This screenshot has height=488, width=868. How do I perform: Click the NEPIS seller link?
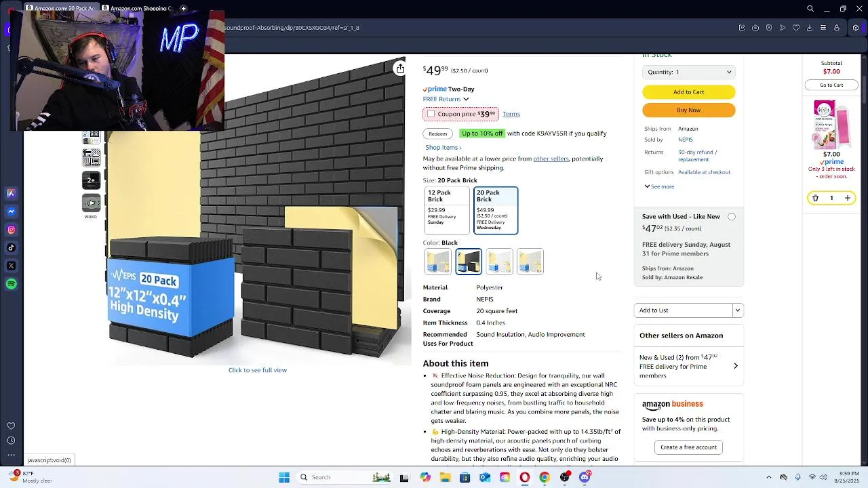[686, 140]
